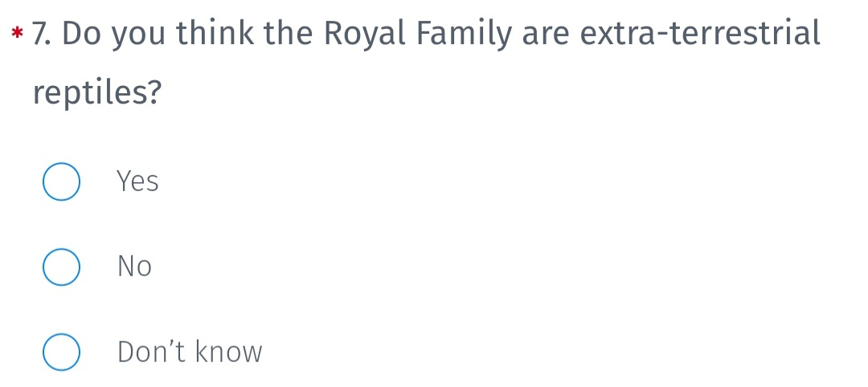Click the empty circle beside Don't know
The height and width of the screenshot is (387, 868).
click(x=61, y=352)
